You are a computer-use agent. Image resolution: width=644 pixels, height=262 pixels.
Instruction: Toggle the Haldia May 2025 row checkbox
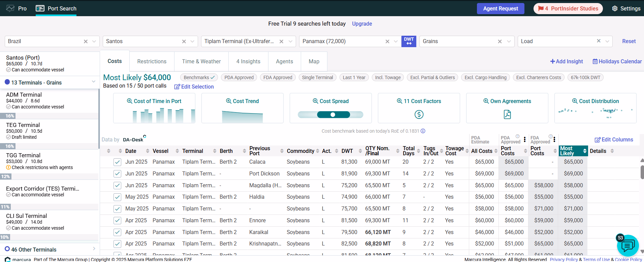pos(117,197)
